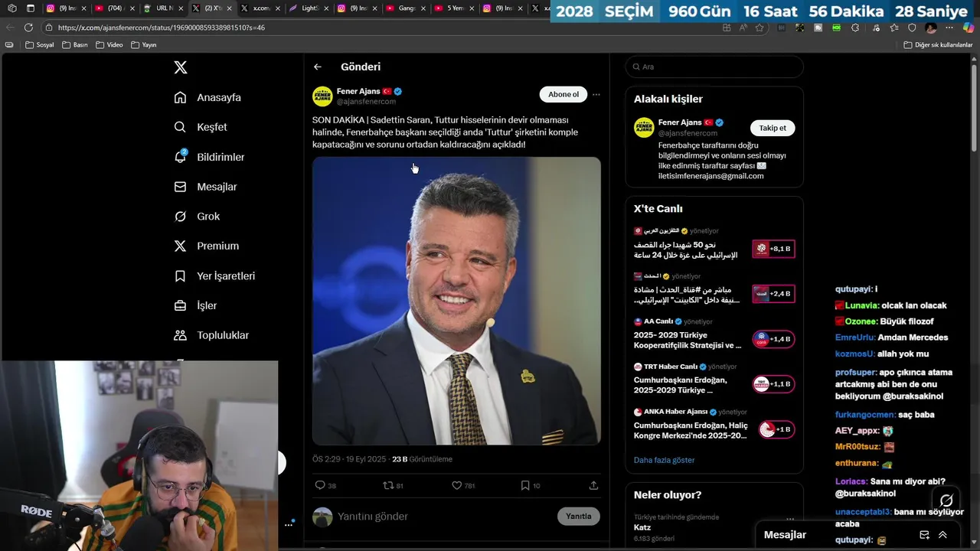Click the browser profile avatar
980x551 pixels.
pyautogui.click(x=931, y=28)
